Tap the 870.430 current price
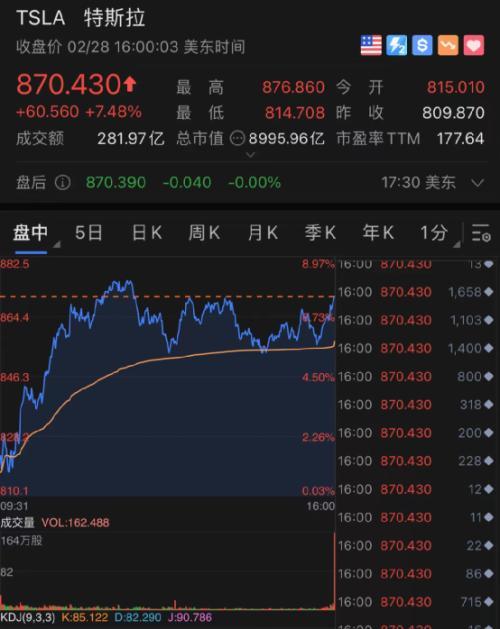This screenshot has width=500, height=629. (69, 85)
